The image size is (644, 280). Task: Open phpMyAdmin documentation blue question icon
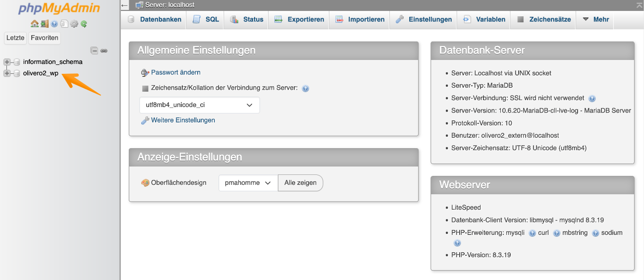click(54, 24)
